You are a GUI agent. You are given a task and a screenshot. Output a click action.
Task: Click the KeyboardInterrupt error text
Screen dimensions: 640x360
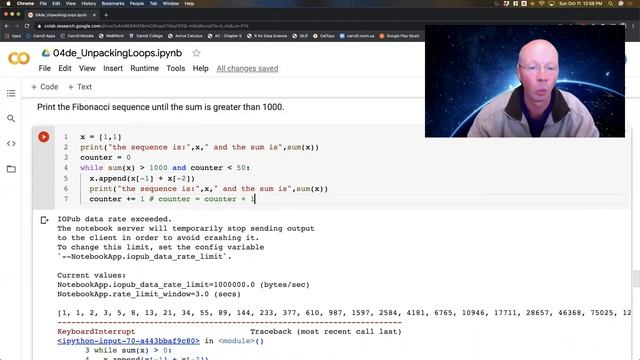[x=96, y=331]
